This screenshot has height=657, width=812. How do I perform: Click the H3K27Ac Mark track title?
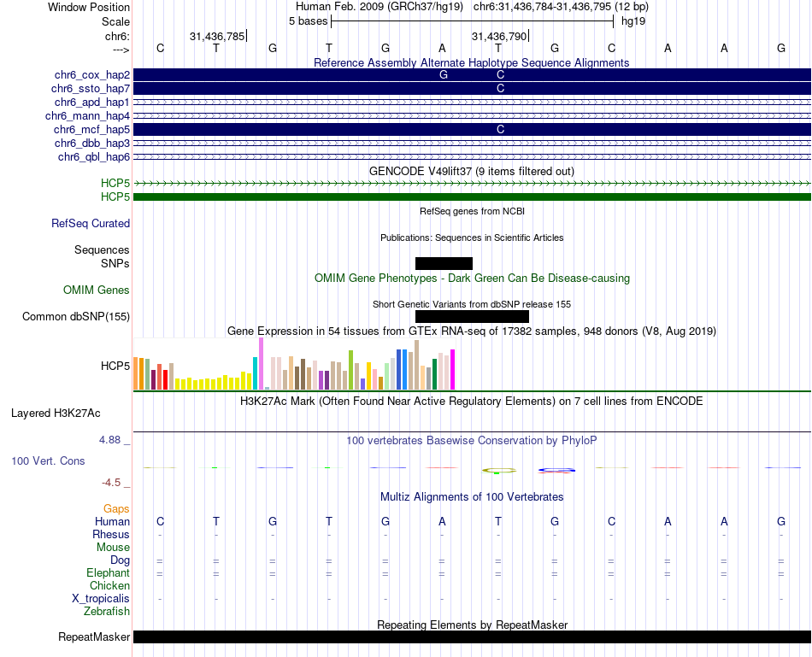pos(471,402)
